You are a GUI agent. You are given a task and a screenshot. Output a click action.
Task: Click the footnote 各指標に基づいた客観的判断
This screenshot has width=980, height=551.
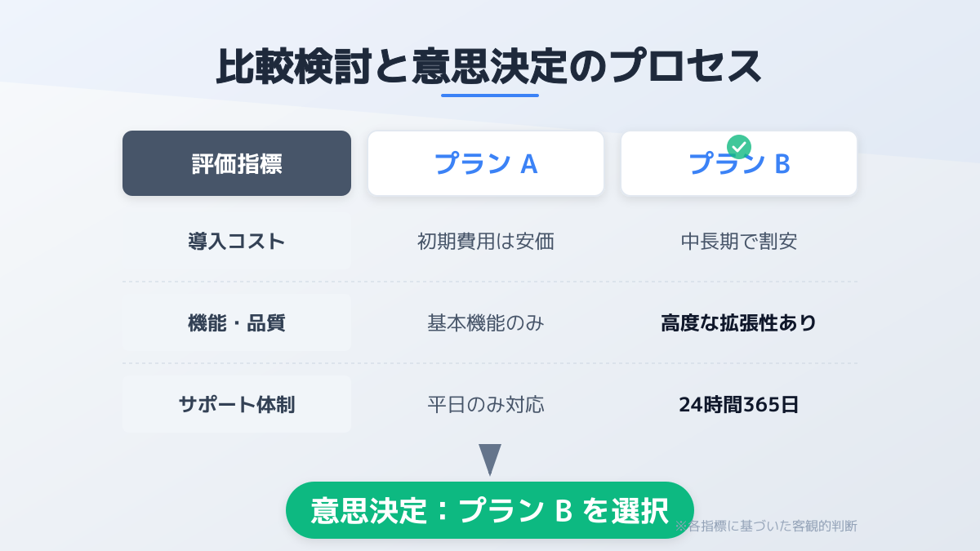(x=766, y=527)
